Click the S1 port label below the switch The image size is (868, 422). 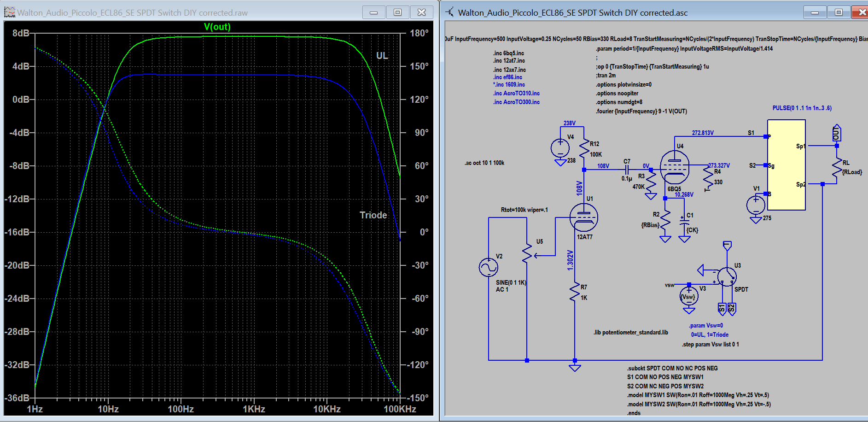[x=722, y=309]
